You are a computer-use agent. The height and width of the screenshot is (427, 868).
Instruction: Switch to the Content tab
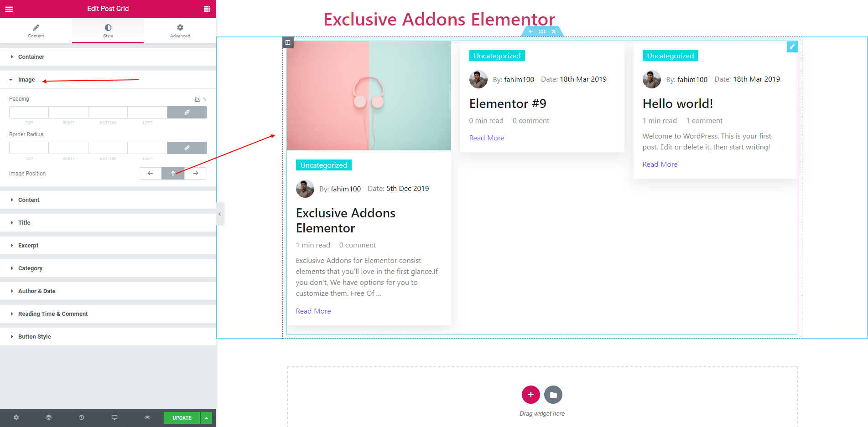click(36, 31)
